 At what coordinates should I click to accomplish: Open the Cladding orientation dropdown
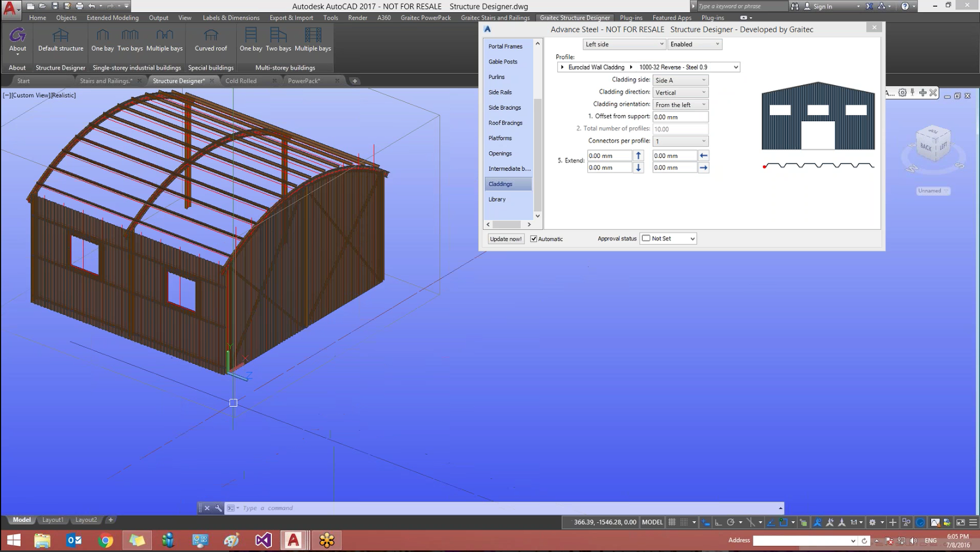point(680,104)
